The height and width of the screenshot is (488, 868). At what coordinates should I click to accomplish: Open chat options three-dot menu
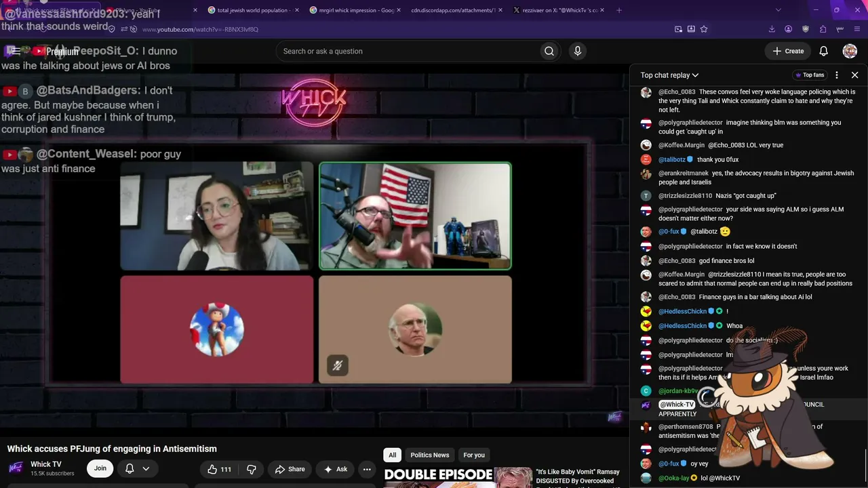tap(837, 75)
